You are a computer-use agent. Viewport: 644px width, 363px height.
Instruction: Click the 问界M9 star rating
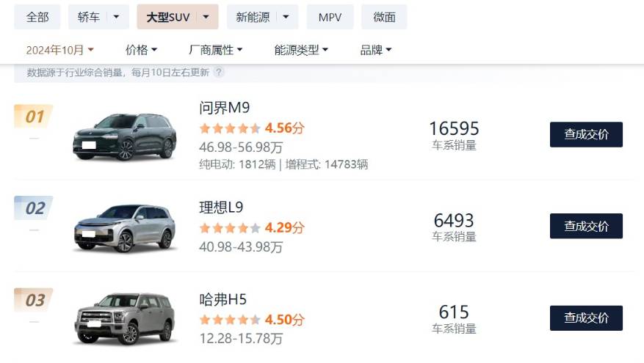tap(230, 128)
